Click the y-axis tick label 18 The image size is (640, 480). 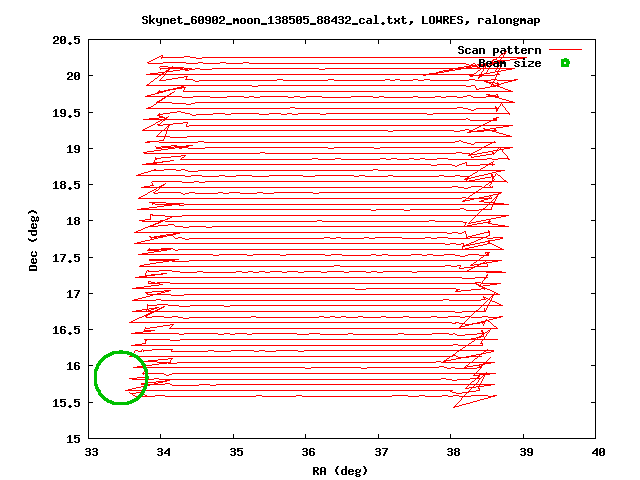(x=73, y=221)
